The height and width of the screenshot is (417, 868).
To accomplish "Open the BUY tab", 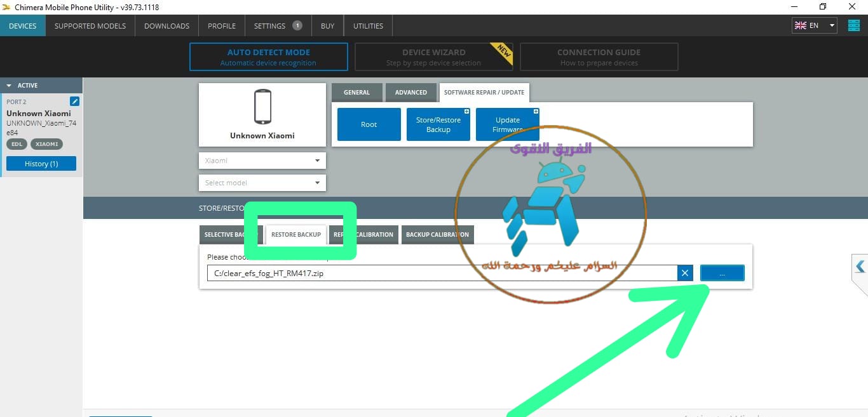I will click(327, 26).
